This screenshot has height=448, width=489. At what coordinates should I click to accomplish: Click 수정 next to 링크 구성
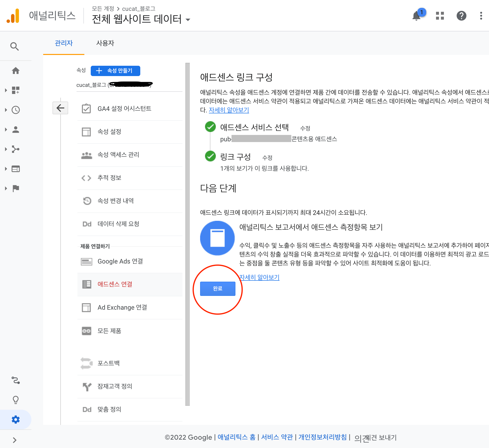[x=267, y=158]
